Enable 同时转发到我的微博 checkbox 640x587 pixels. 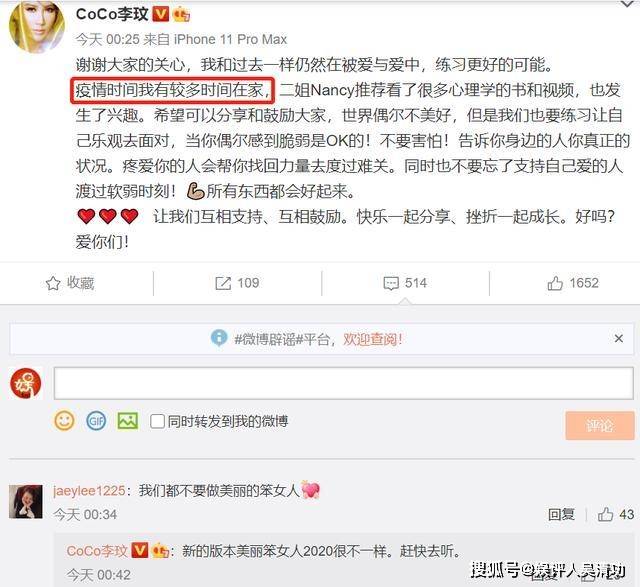pyautogui.click(x=157, y=421)
